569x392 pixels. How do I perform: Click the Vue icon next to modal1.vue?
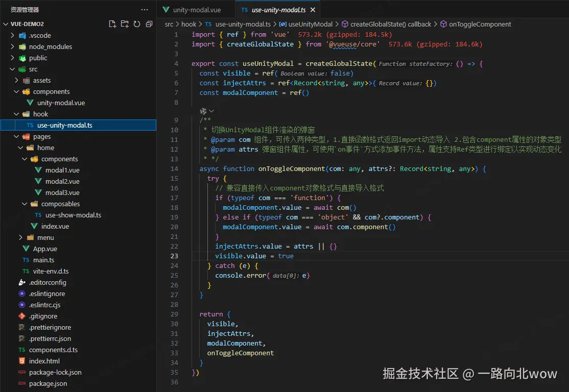[x=38, y=170]
